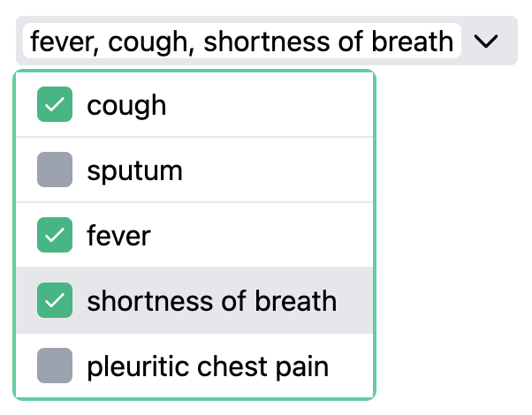This screenshot has height=415, width=532.
Task: Click the "shortness of breath" option text
Action: (211, 301)
